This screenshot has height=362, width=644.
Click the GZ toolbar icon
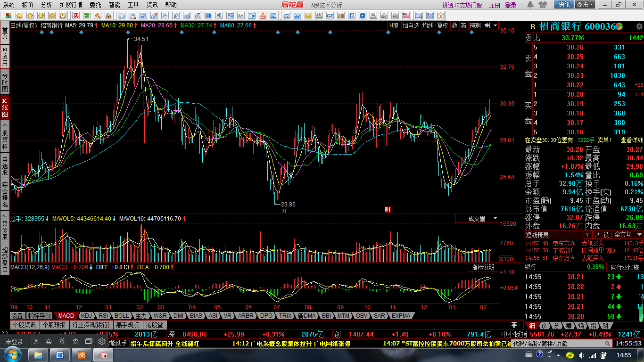point(330,16)
